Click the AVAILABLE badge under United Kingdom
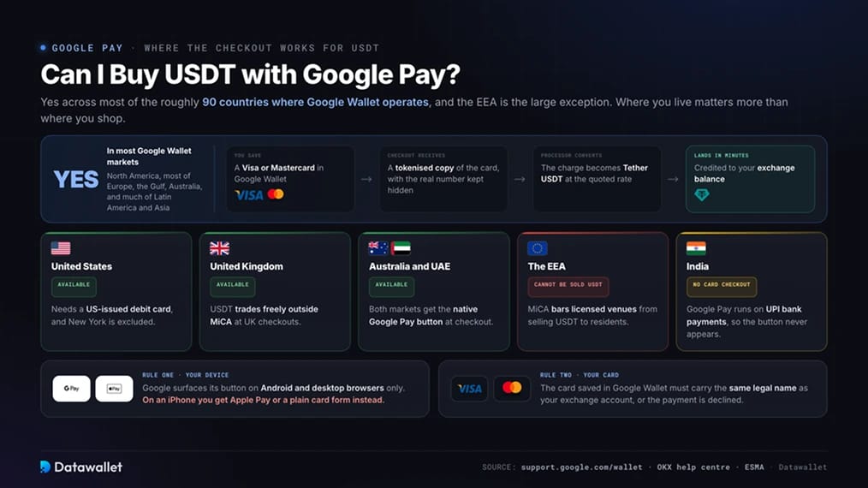Screen dimensions: 868x488 tap(233, 286)
